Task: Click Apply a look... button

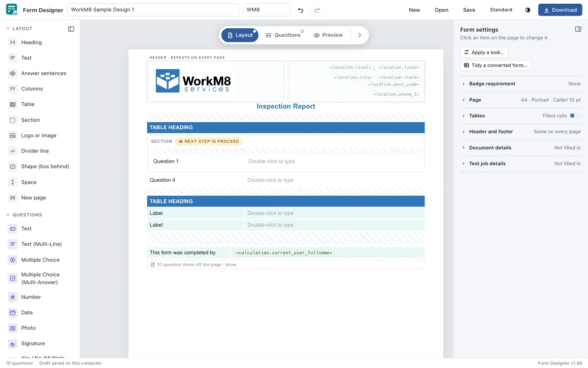Action: pyautogui.click(x=484, y=52)
